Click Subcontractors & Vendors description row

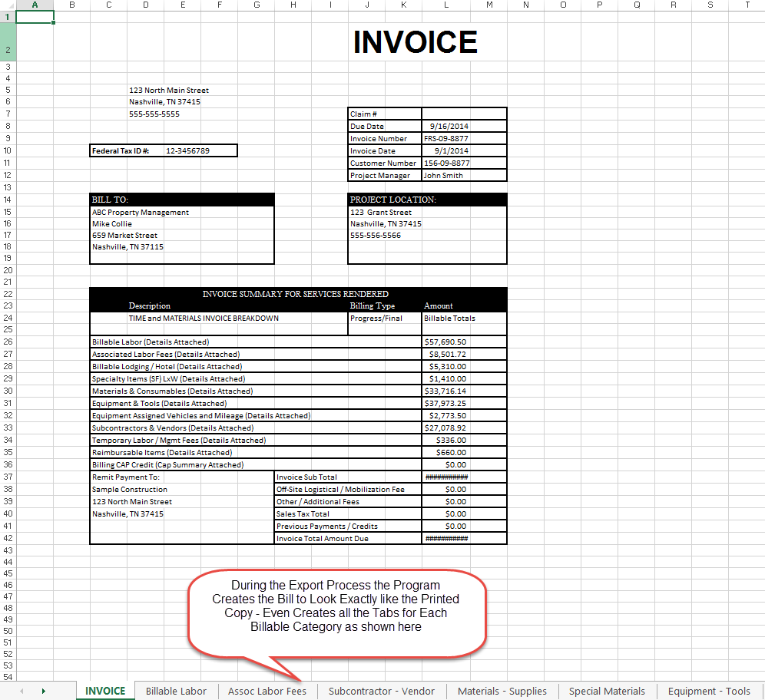(x=256, y=428)
